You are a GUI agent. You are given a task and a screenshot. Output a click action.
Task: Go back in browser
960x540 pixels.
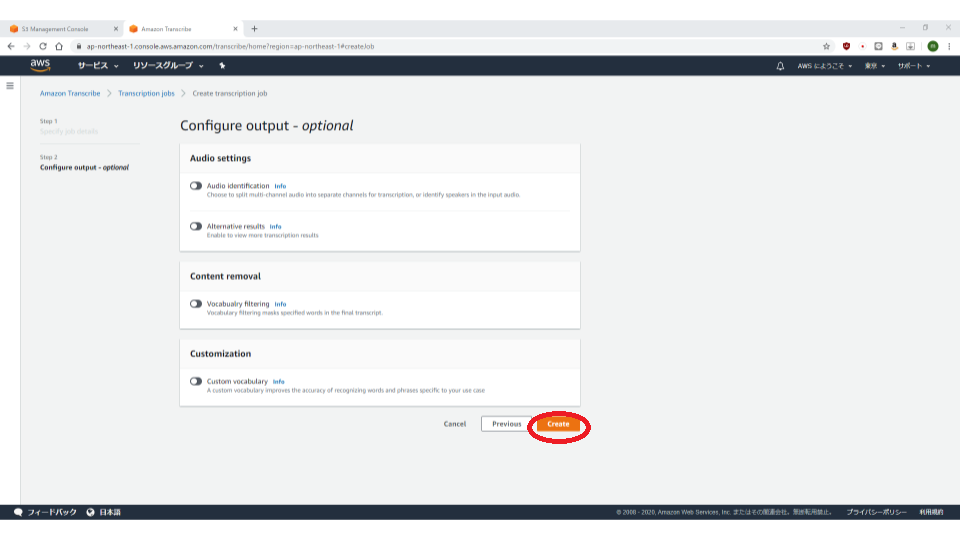tap(11, 47)
